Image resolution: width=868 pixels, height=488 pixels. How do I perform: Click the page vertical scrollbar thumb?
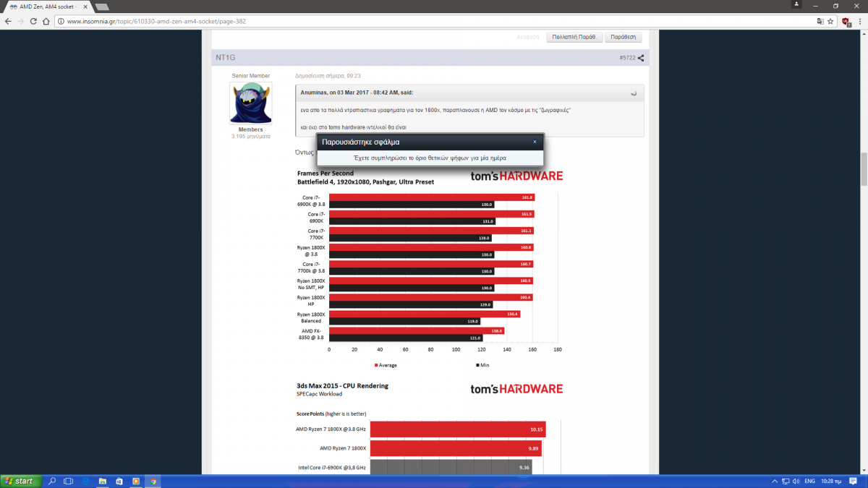pos(864,170)
